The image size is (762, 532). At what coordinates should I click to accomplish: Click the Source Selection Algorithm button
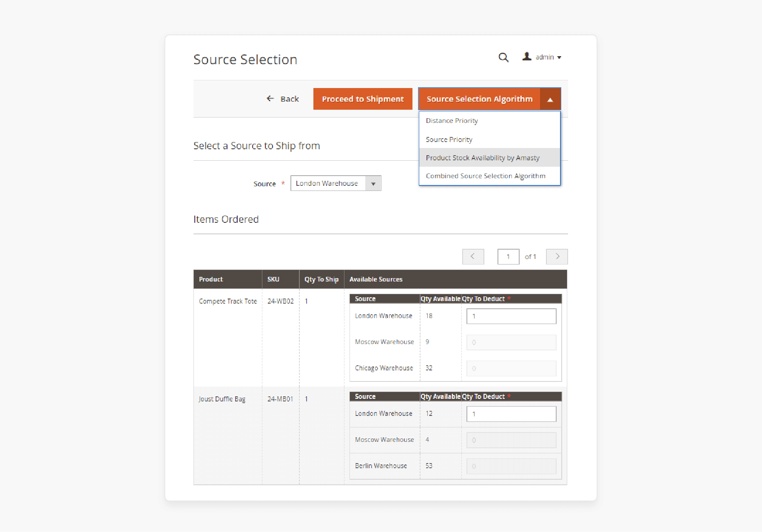coord(479,99)
